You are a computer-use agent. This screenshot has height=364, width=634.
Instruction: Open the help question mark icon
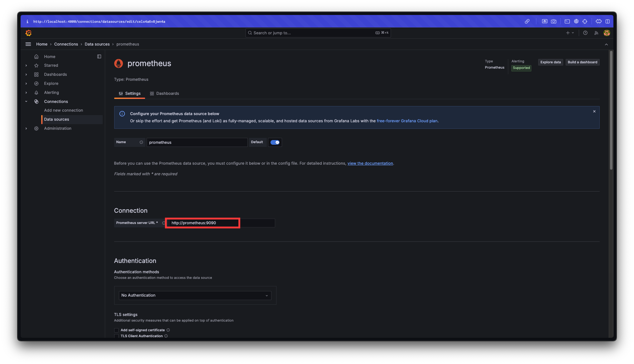[585, 33]
